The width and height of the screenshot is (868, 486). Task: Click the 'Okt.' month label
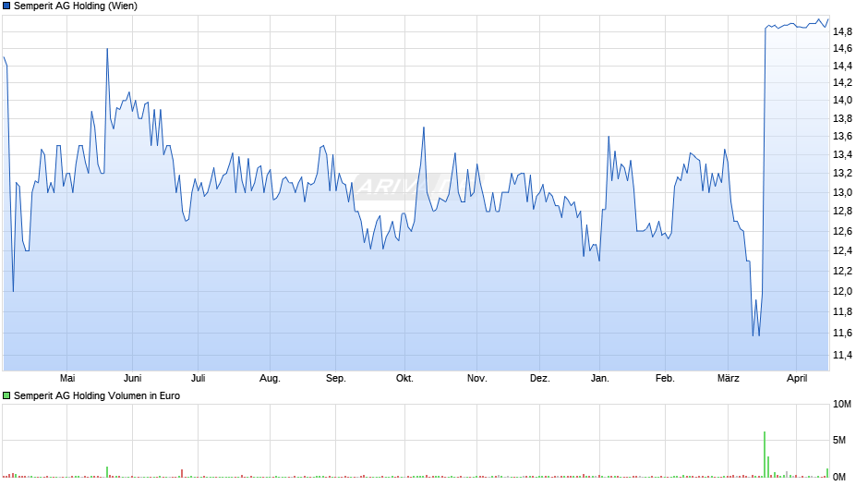[404, 379]
